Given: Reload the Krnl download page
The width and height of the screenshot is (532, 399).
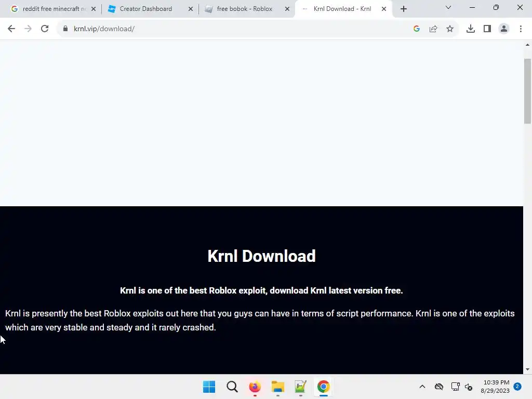Looking at the screenshot, I should click(45, 29).
